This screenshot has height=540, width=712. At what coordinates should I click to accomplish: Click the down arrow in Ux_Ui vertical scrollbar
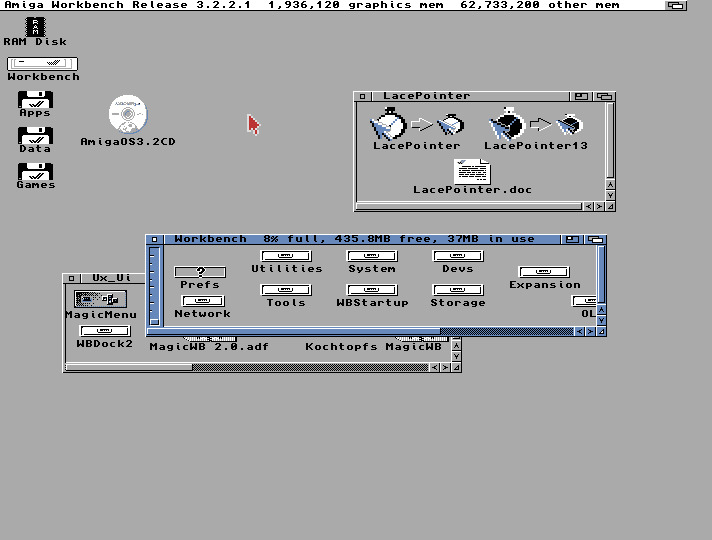click(x=456, y=357)
